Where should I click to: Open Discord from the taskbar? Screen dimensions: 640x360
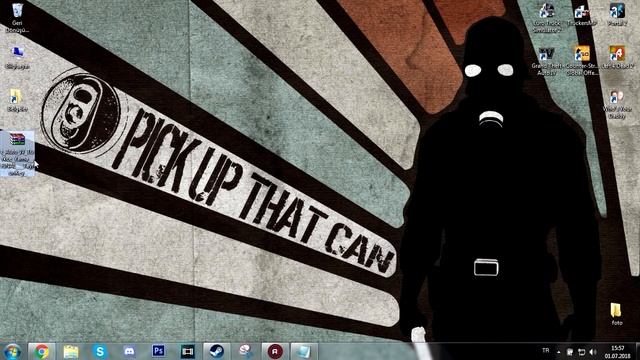point(129,351)
